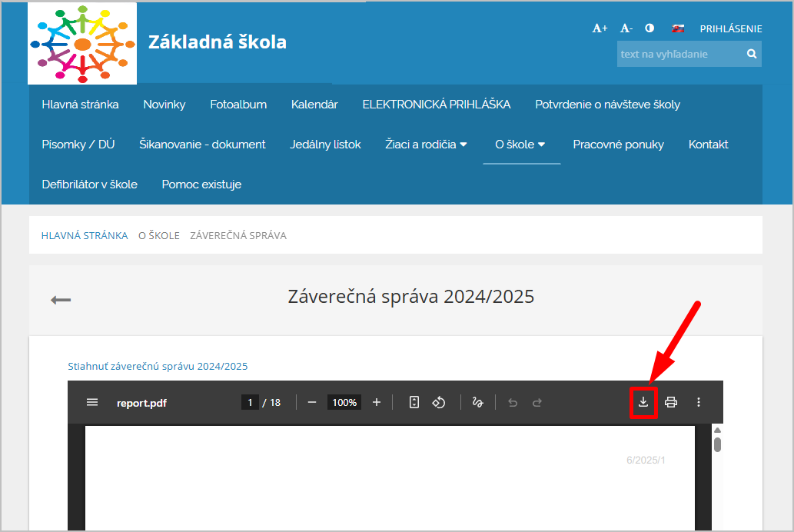The image size is (794, 532).
Task: Click the PRIHLÁSENIE login link
Action: click(730, 28)
